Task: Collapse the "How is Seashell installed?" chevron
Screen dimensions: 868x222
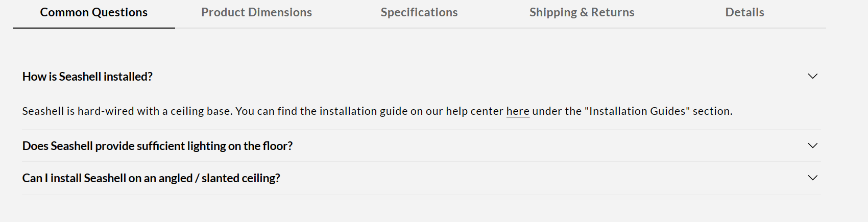Action: (x=812, y=77)
